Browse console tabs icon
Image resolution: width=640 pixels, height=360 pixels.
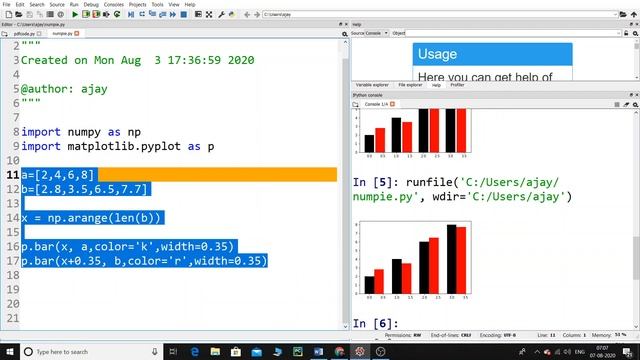coord(356,104)
